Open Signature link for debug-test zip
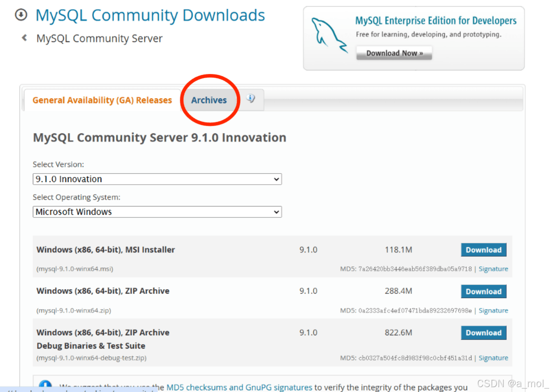This screenshot has height=392, width=551. [x=493, y=358]
